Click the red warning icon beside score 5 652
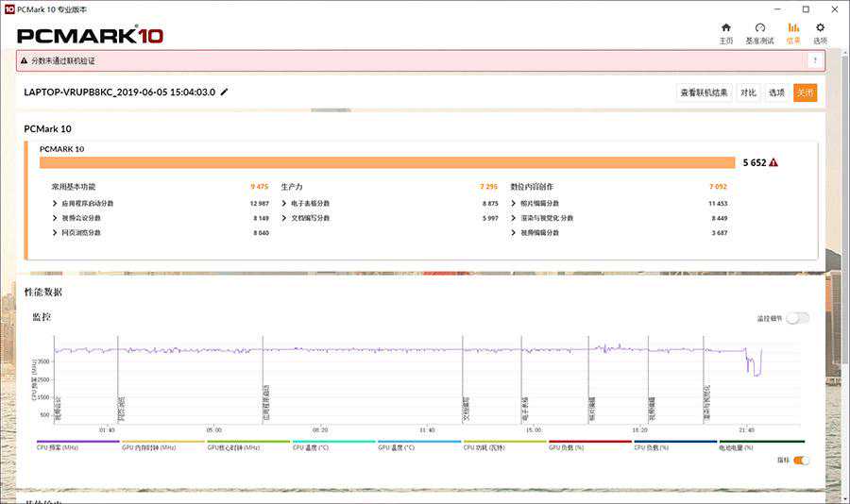The width and height of the screenshot is (850, 504). tap(773, 162)
